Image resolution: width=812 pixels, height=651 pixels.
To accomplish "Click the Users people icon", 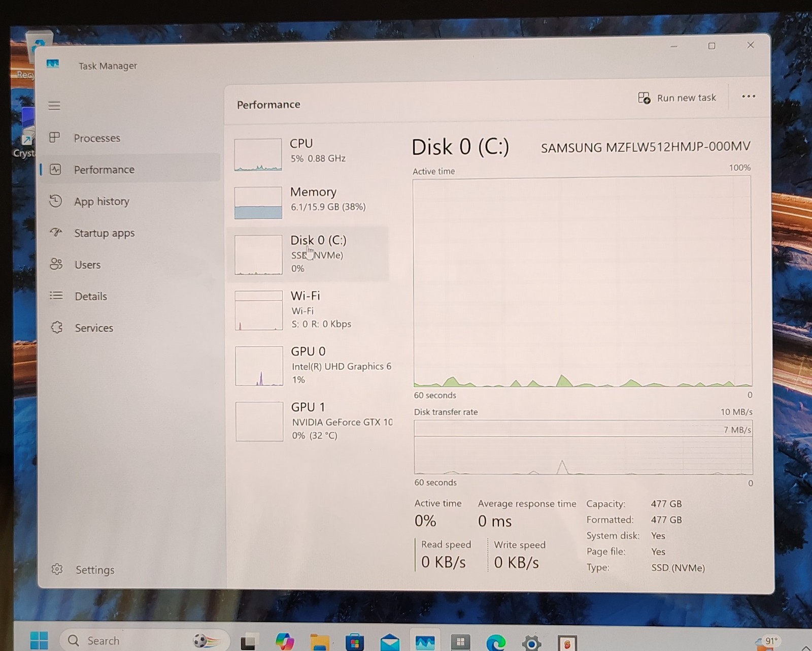I will (x=56, y=264).
